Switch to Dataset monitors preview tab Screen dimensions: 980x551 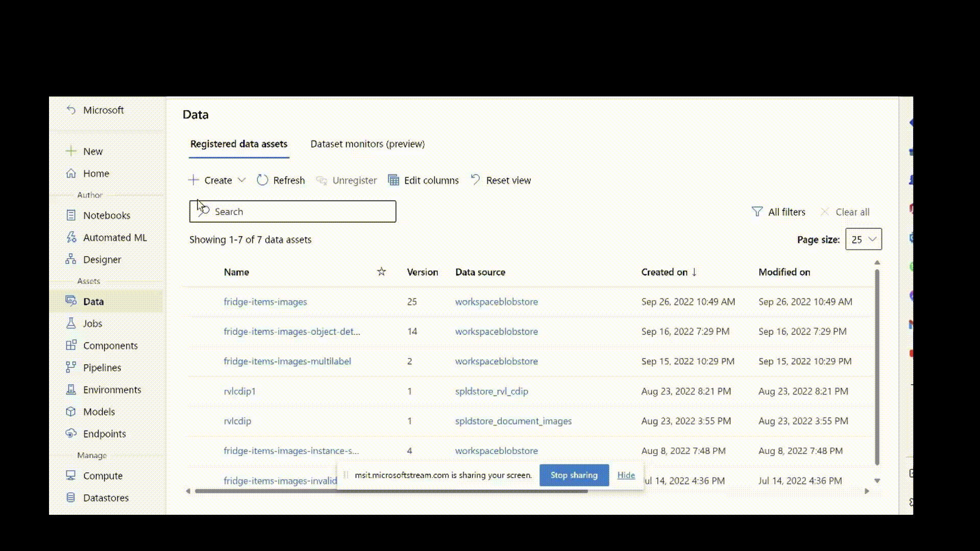coord(367,143)
